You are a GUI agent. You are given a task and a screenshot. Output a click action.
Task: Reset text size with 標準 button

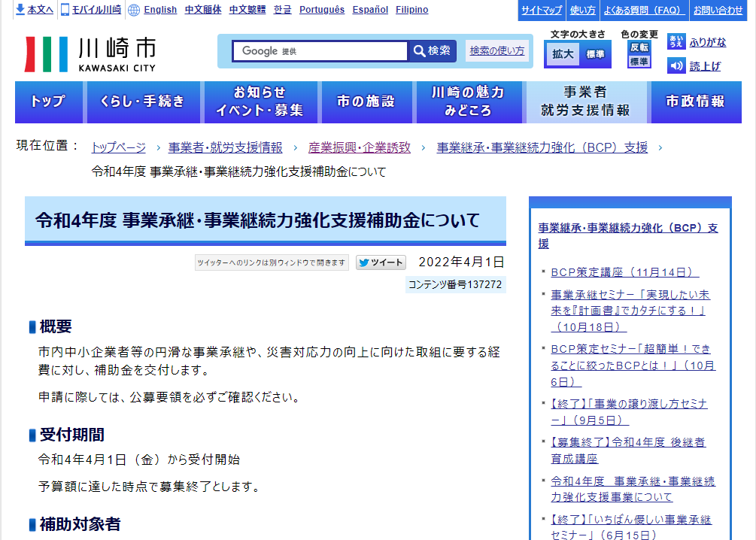pyautogui.click(x=595, y=54)
